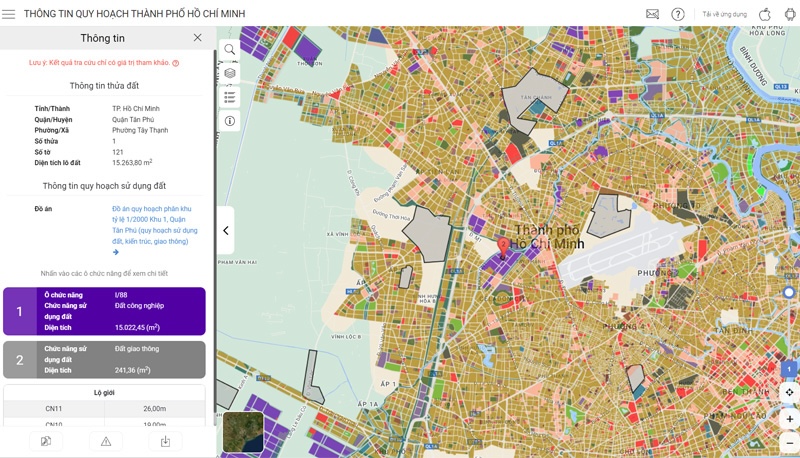Expand zone 2 Đất giao thông card
800x458 pixels.
104,360
